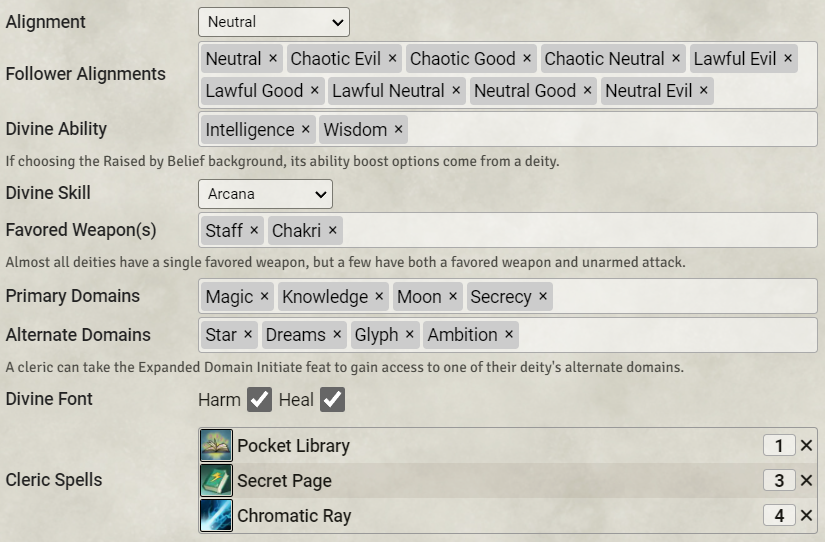Remove Chaotic Evil from follower alignments
825x542 pixels.
pyautogui.click(x=392, y=59)
